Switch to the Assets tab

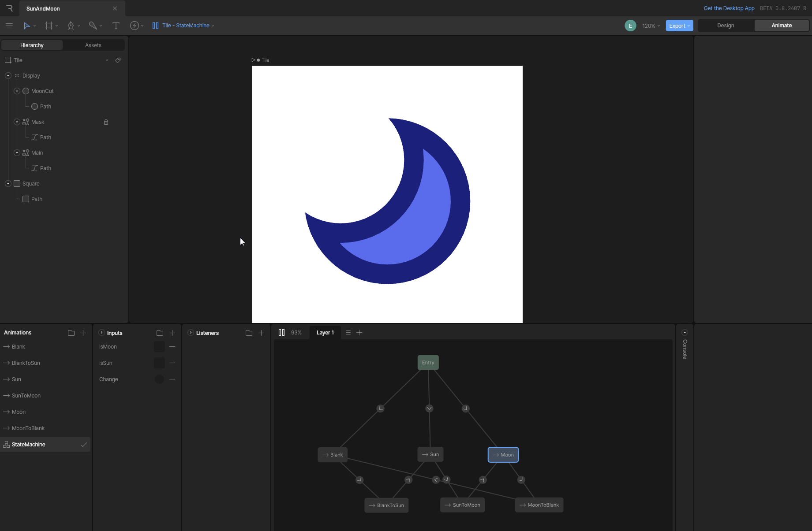93,45
